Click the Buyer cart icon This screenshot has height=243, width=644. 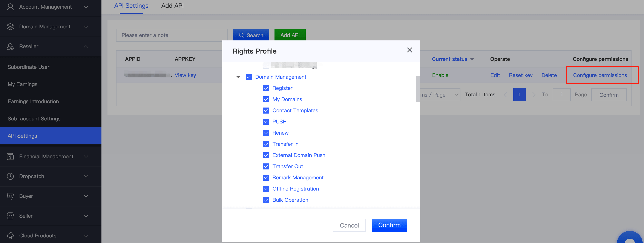[x=10, y=196]
